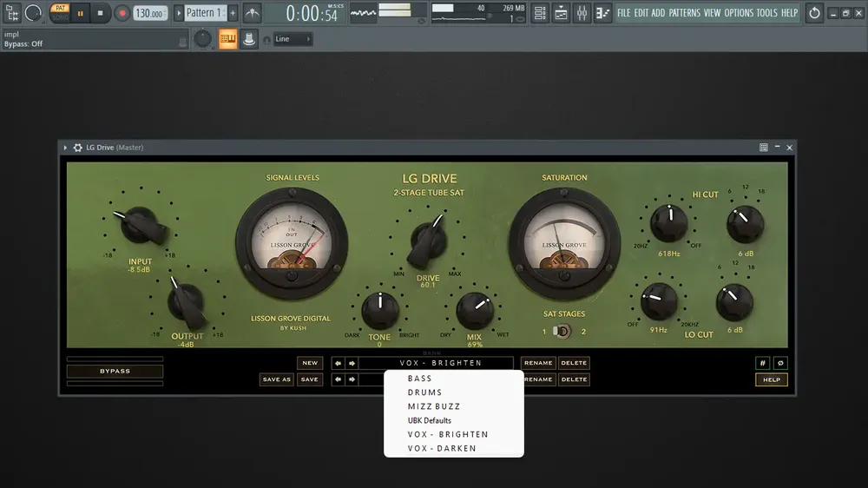Toggle the BYPASS button

(115, 371)
